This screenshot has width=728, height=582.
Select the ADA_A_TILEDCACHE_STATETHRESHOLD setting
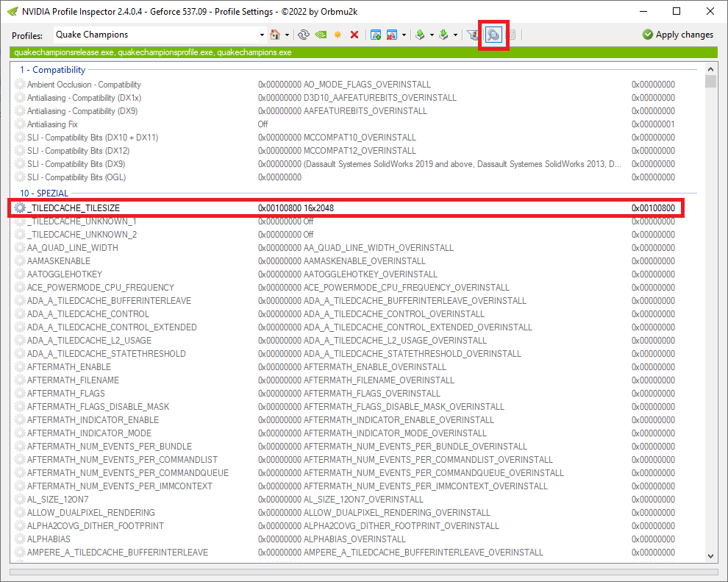tap(107, 353)
